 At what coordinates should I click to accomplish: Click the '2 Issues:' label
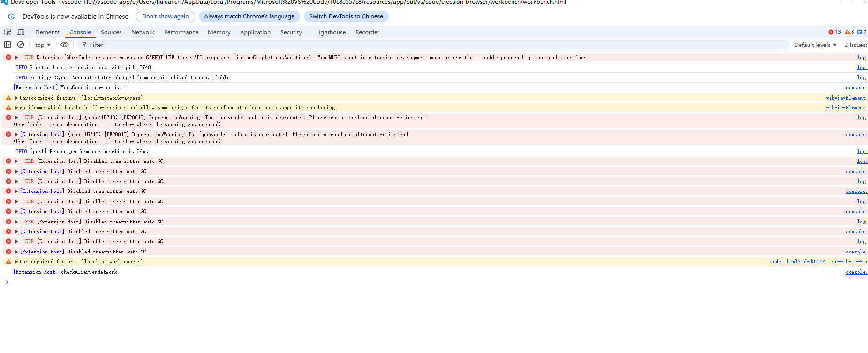(x=856, y=45)
